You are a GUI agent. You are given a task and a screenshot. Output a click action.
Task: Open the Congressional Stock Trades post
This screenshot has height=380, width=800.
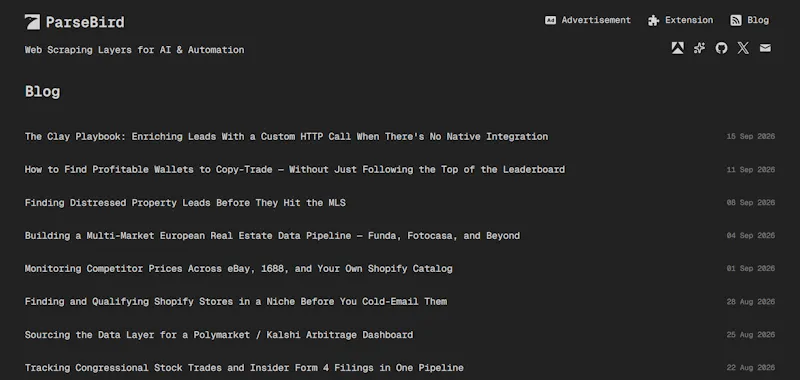244,367
